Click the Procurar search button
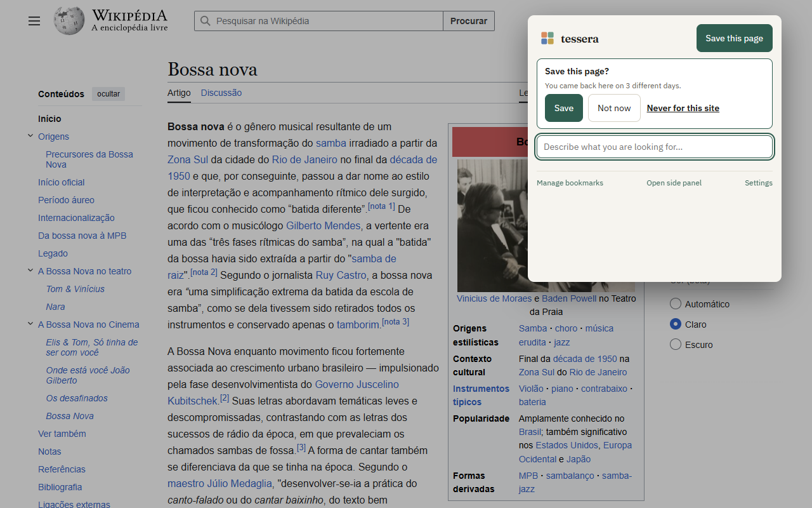 point(469,21)
